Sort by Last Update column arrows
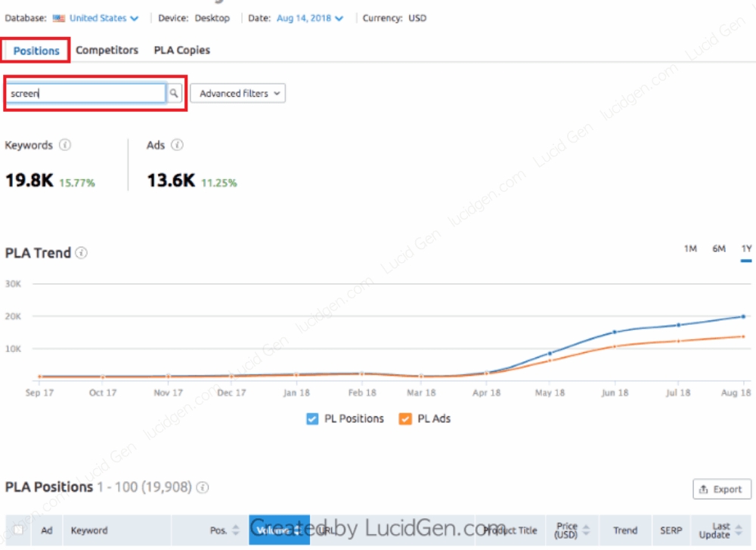 click(x=741, y=530)
